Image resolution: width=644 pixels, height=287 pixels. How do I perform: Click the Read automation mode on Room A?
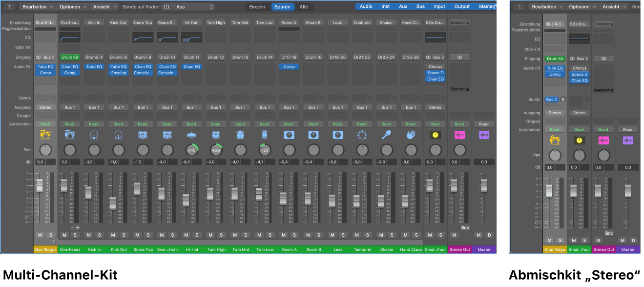pyautogui.click(x=289, y=123)
